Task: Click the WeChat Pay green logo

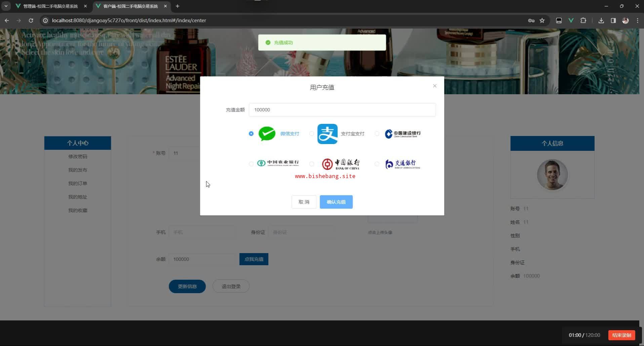Action: click(267, 134)
